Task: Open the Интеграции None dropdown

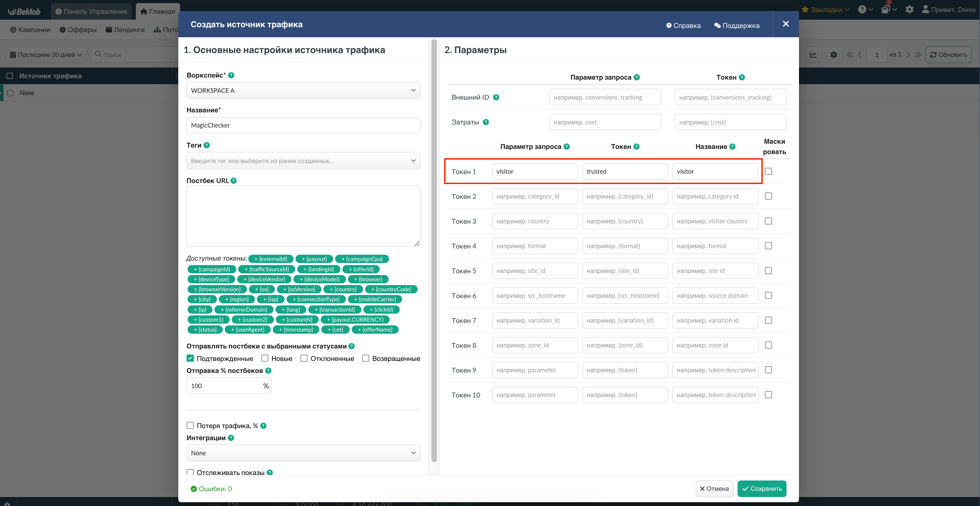Action: (303, 453)
